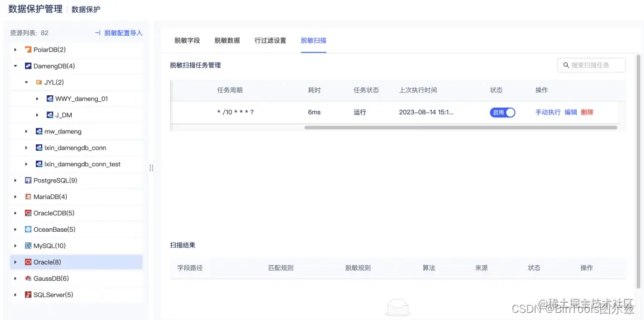Click the panel splitter drag handle
This screenshot has height=320, width=644.
point(151,168)
